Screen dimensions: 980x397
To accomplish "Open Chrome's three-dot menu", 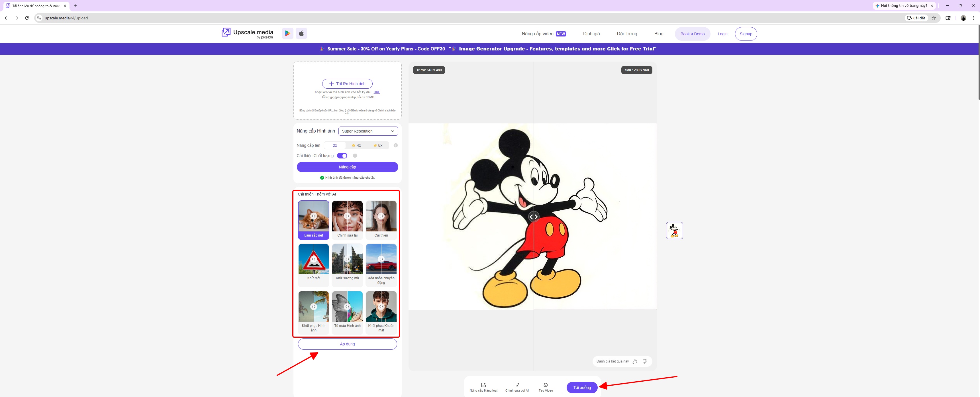I will (x=973, y=18).
